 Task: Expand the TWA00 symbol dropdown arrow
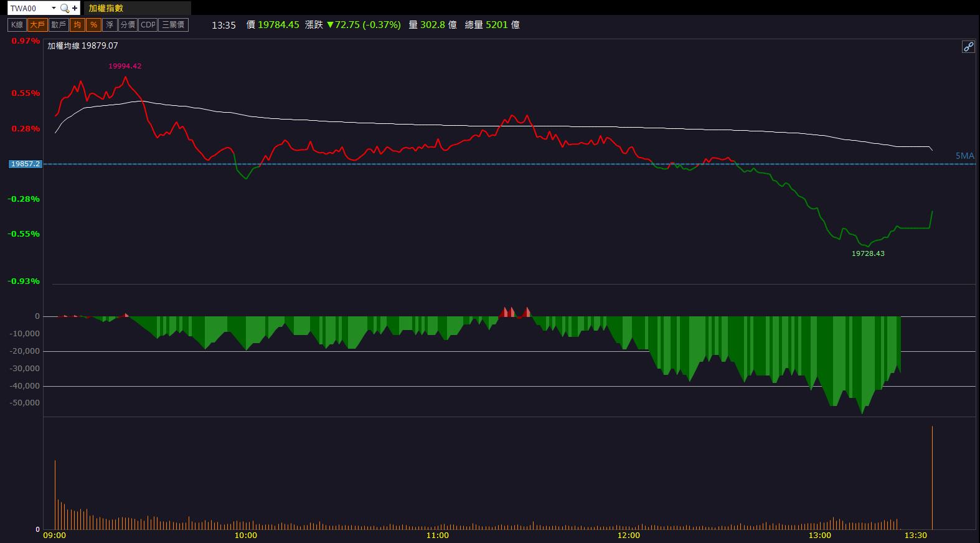(x=54, y=8)
